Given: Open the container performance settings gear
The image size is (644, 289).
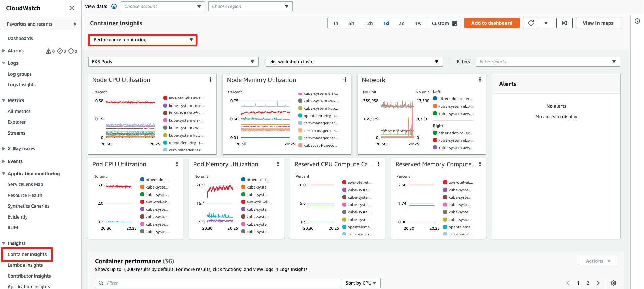Looking at the screenshot, I should pyautogui.click(x=613, y=283).
